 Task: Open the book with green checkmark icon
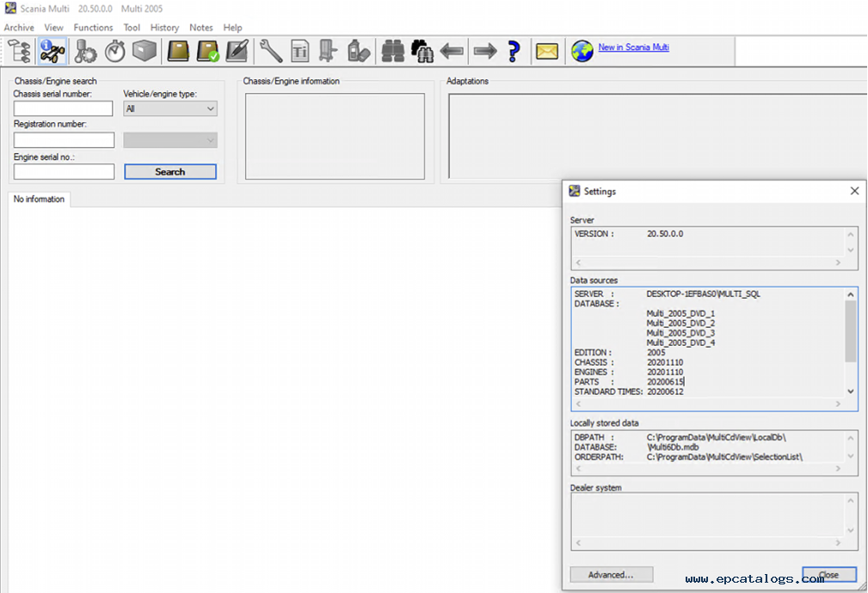click(x=207, y=52)
